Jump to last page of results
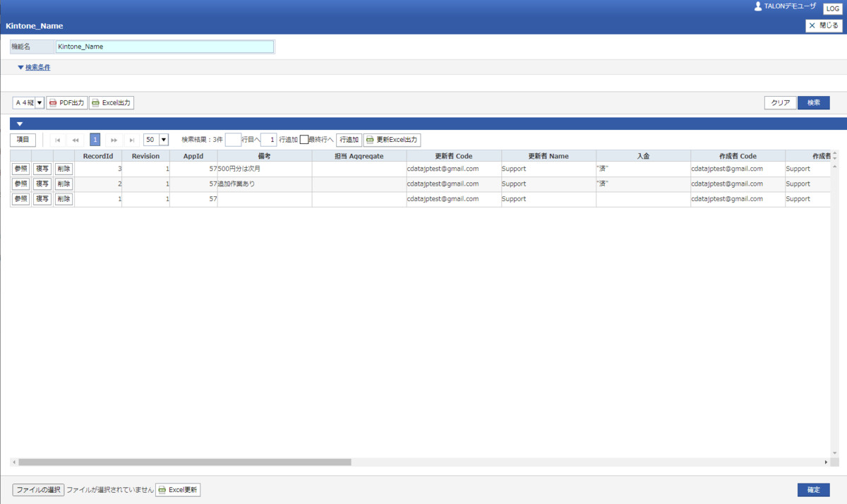 point(132,140)
